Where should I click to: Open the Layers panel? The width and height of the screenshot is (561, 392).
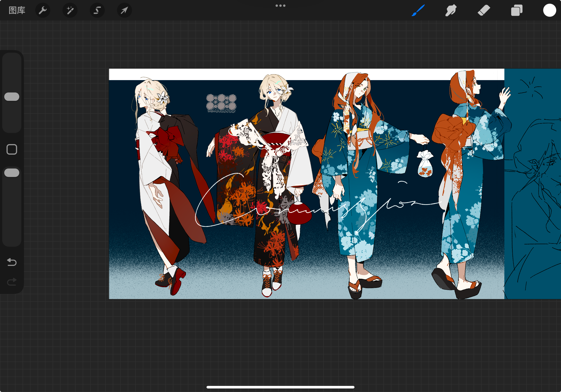(517, 10)
